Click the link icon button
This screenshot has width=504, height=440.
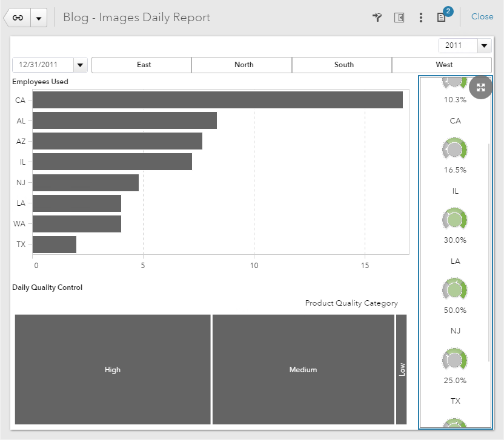click(18, 18)
